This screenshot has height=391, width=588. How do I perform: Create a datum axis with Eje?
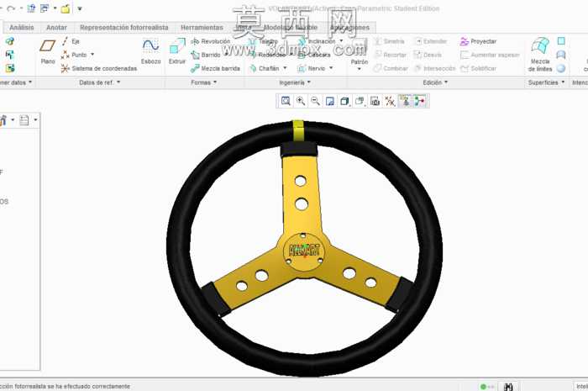pos(71,41)
